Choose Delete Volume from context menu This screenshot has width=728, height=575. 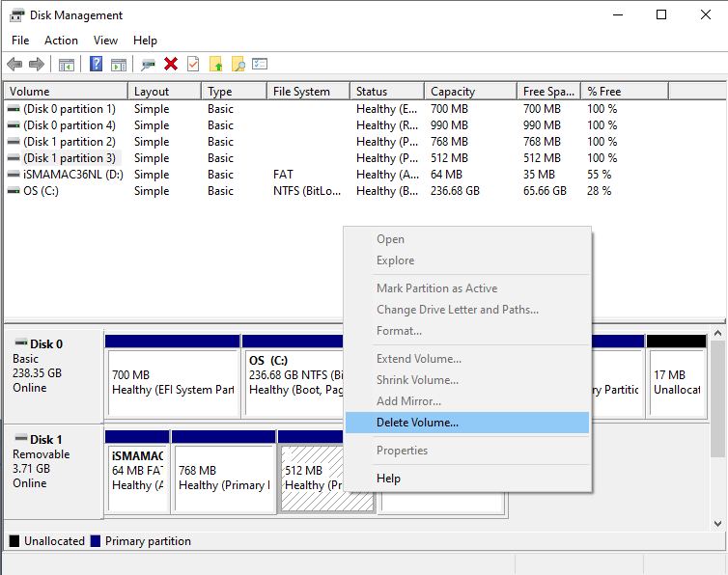(x=417, y=423)
